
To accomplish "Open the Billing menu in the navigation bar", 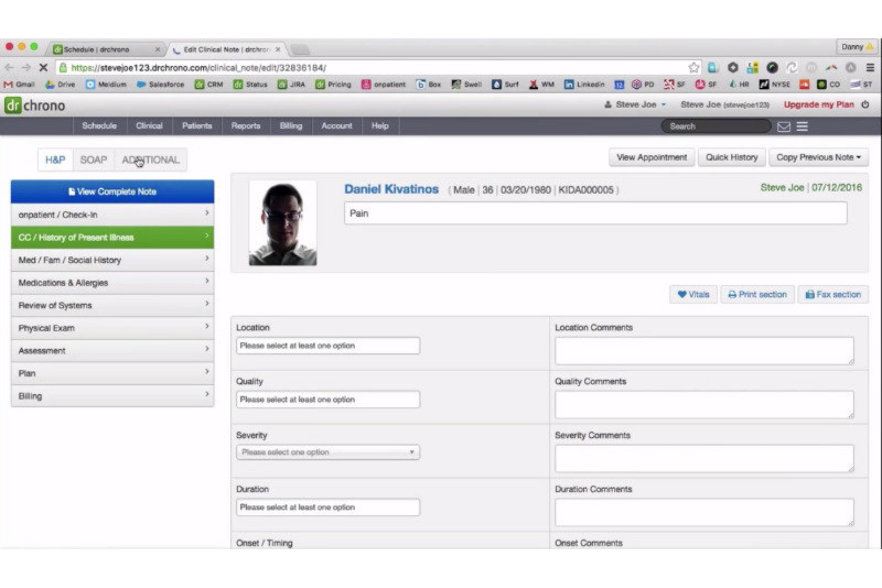I will [x=291, y=126].
